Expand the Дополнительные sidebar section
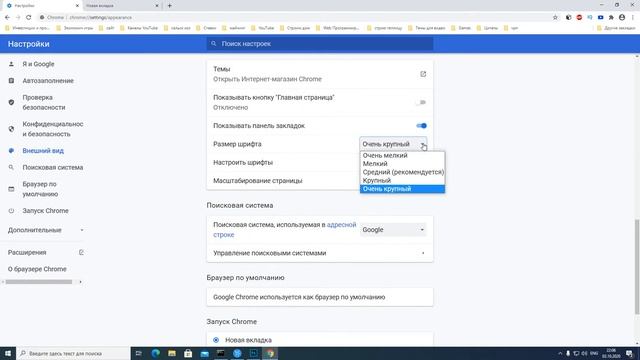 click(45, 230)
